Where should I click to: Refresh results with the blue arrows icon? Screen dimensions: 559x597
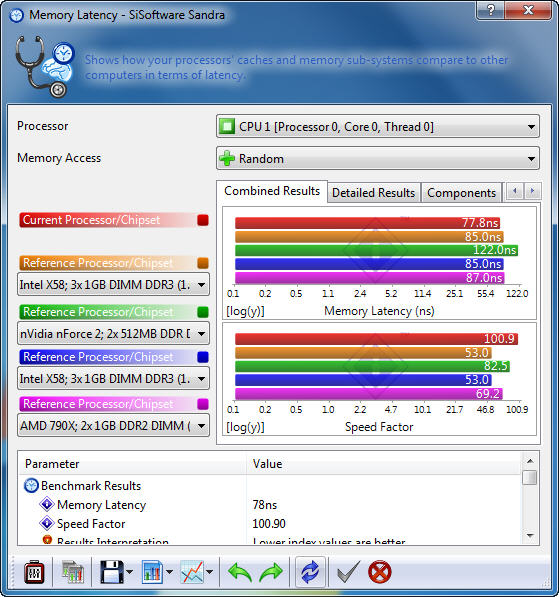pos(310,572)
